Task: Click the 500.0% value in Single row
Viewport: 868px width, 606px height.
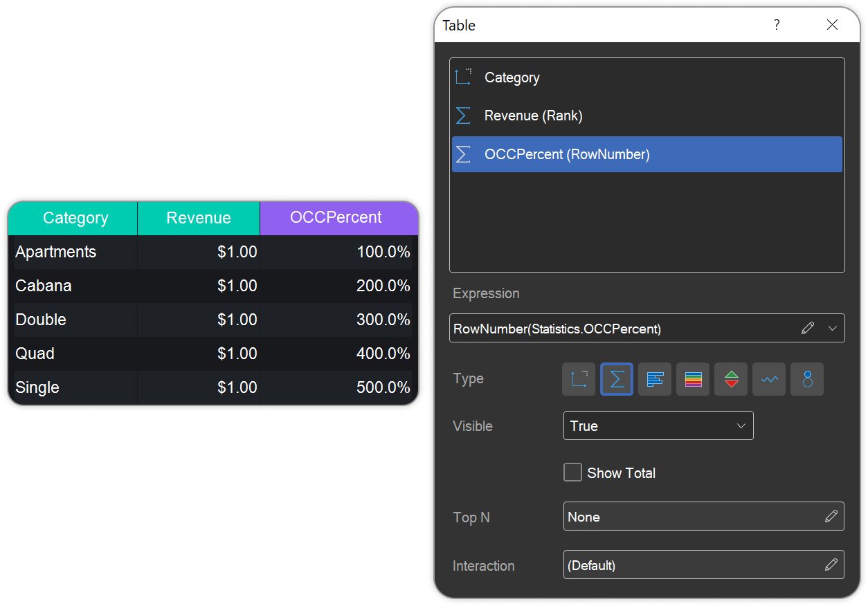Action: [x=383, y=387]
